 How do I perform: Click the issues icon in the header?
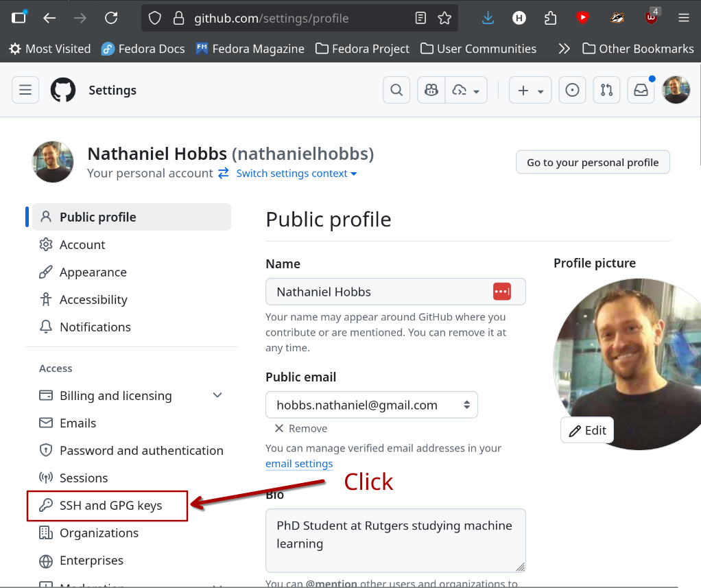point(572,90)
